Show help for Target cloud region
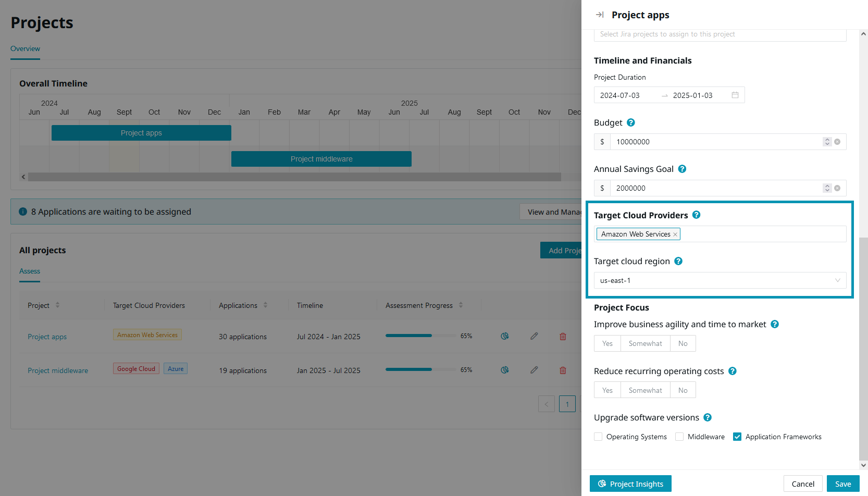 [x=678, y=262]
